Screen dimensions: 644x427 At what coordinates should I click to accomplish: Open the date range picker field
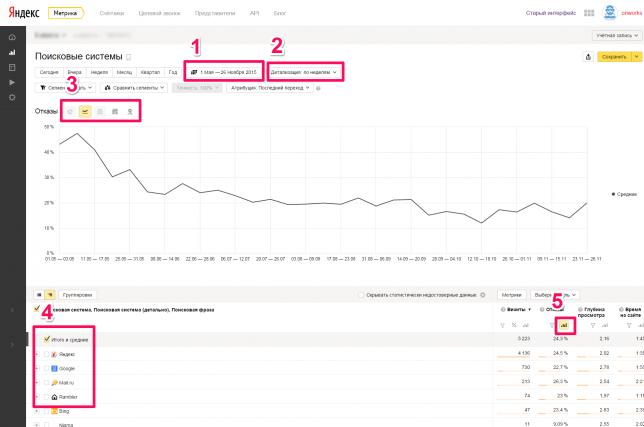[x=224, y=72]
